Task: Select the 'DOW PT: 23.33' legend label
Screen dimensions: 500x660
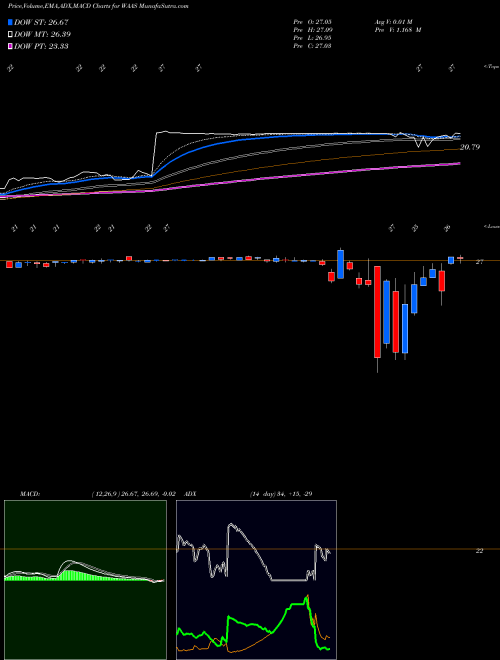Action: (x=41, y=46)
